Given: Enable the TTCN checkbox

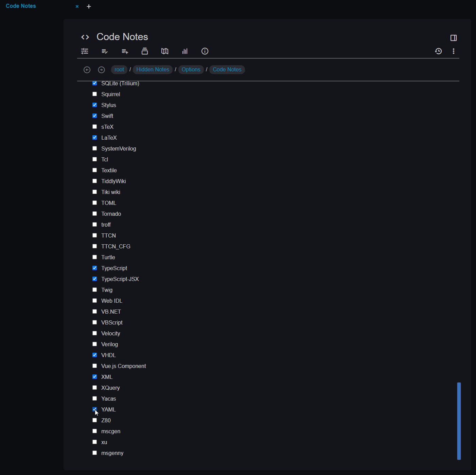Looking at the screenshot, I should pos(95,235).
